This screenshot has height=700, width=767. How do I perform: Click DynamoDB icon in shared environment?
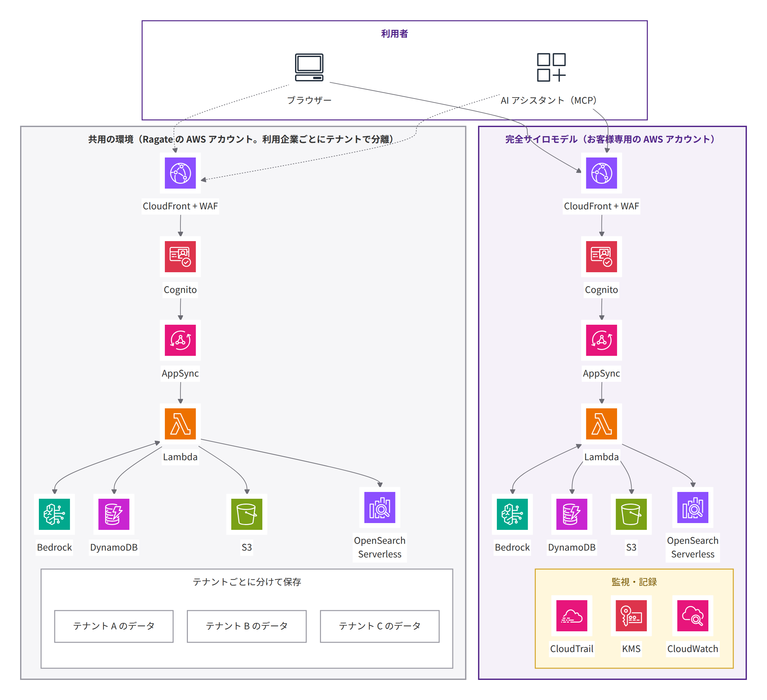pyautogui.click(x=114, y=514)
